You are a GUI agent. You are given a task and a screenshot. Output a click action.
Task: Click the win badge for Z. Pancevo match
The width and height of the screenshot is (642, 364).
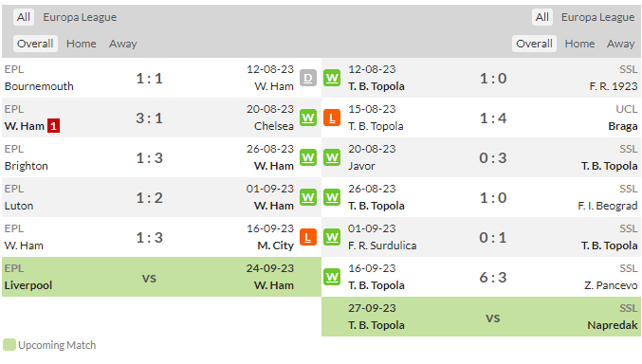[x=332, y=277]
